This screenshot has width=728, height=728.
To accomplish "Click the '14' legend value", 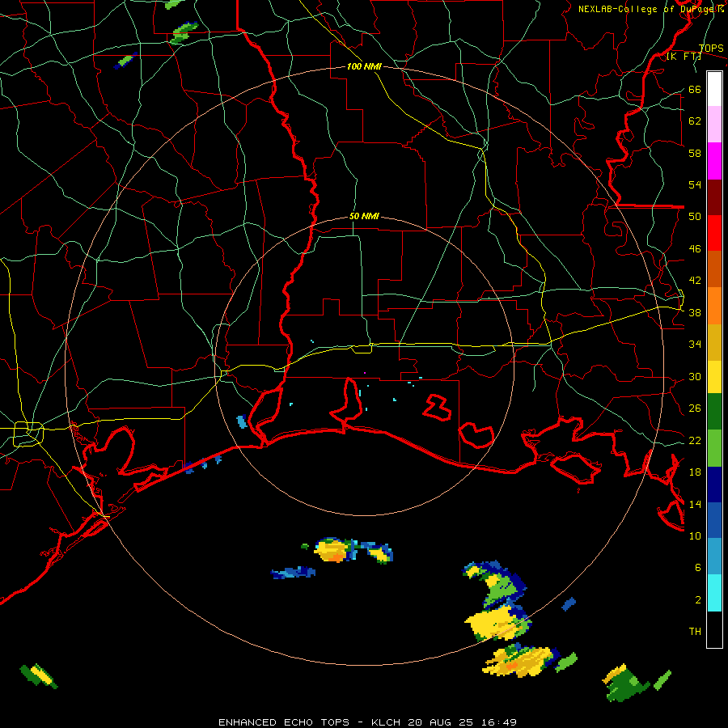I will pyautogui.click(x=695, y=504).
